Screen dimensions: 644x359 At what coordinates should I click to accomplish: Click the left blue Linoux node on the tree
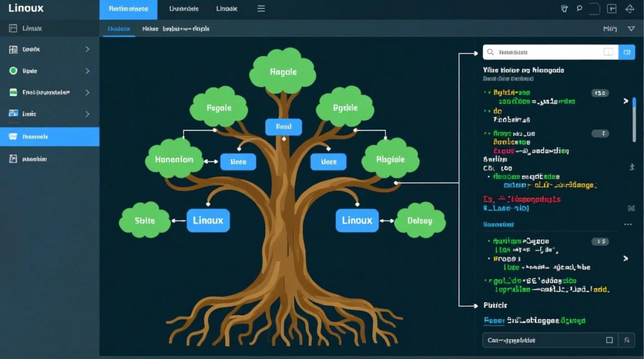click(208, 221)
